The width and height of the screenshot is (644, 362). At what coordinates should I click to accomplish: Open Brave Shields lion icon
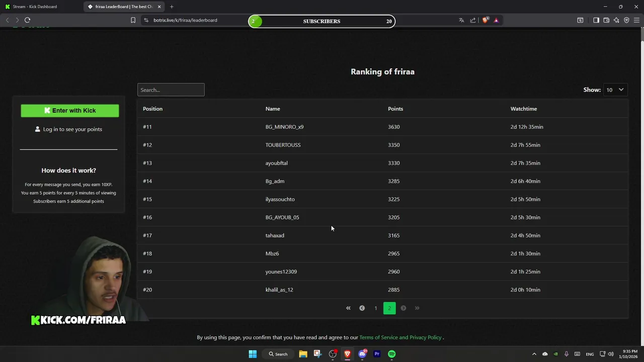(x=485, y=20)
